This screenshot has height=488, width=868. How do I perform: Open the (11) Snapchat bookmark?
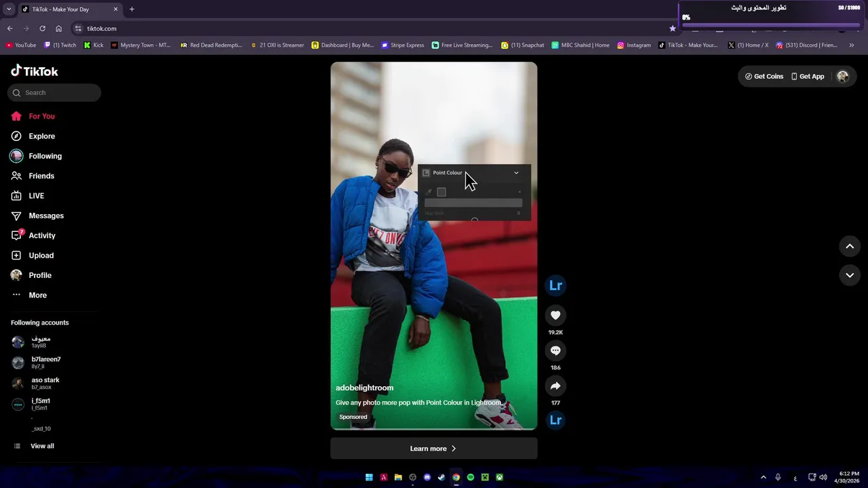click(523, 45)
